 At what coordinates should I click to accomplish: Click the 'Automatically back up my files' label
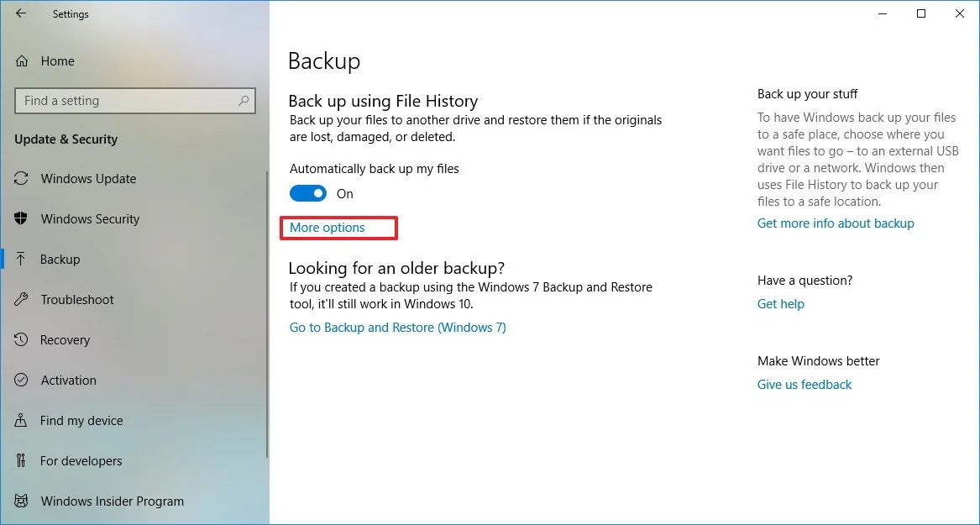click(375, 169)
